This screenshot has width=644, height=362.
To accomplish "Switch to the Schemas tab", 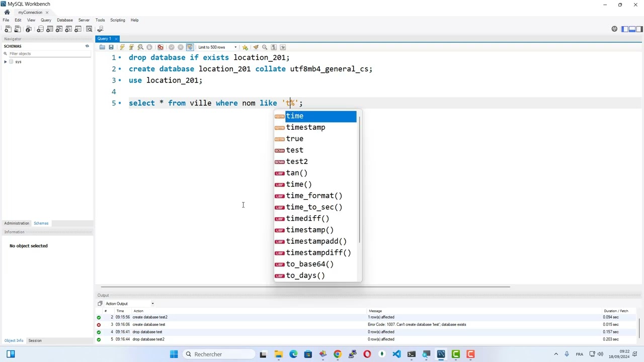I will [41, 223].
